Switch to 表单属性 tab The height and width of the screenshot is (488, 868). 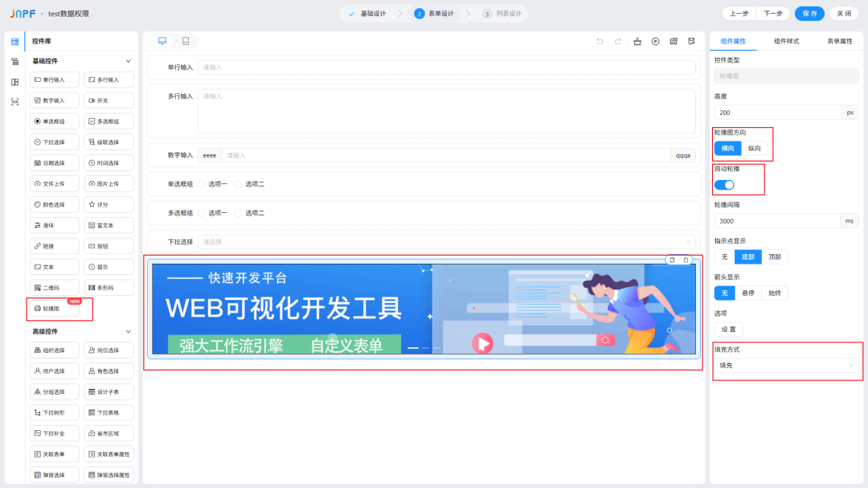pyautogui.click(x=840, y=41)
